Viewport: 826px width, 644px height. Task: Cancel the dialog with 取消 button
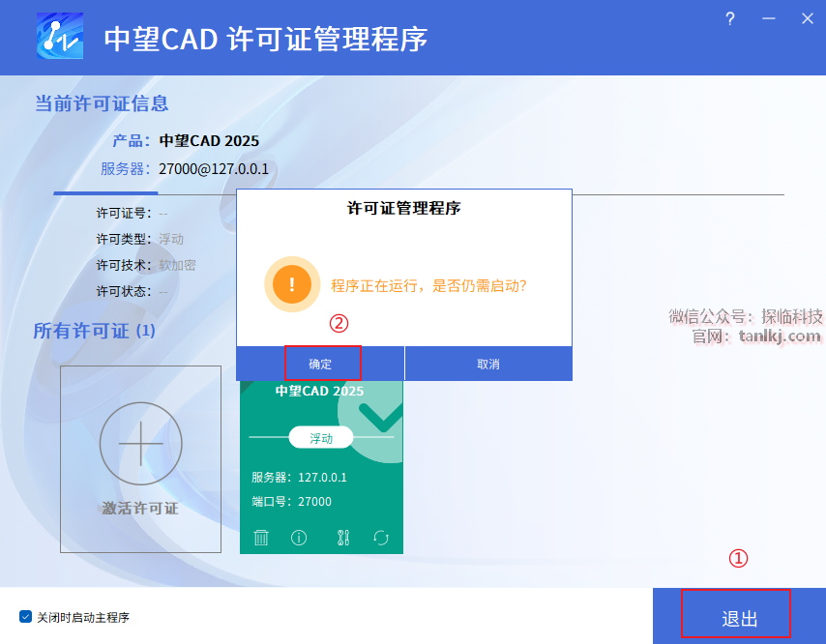coord(488,364)
